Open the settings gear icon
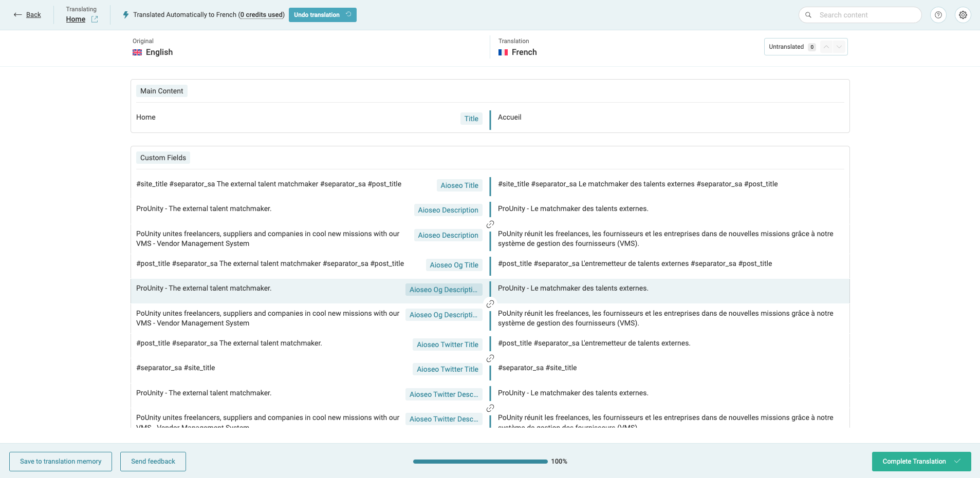The image size is (980, 478). coord(963,15)
